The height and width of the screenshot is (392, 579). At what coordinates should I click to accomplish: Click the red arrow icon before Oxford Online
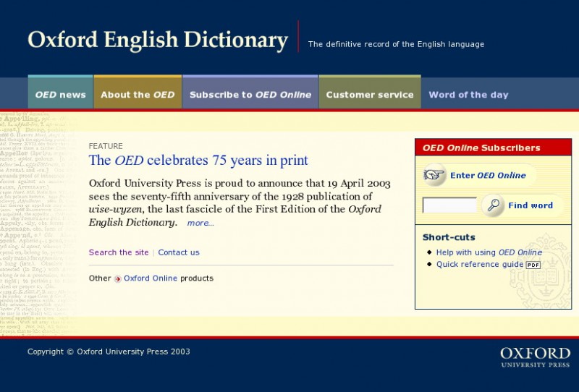[117, 278]
